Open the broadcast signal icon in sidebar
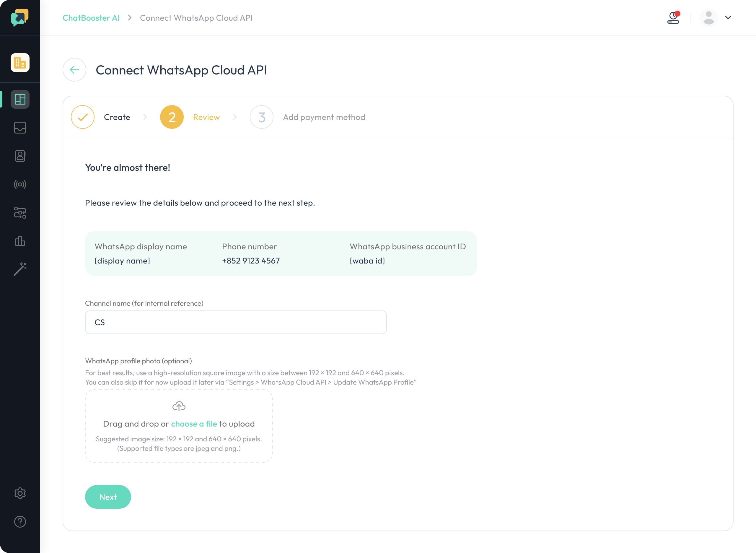756x553 pixels. coord(20,184)
